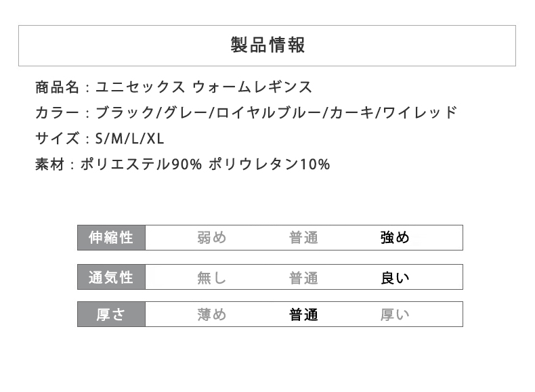Select 良い in the 通気性 row
The image size is (535, 392).
(395, 278)
